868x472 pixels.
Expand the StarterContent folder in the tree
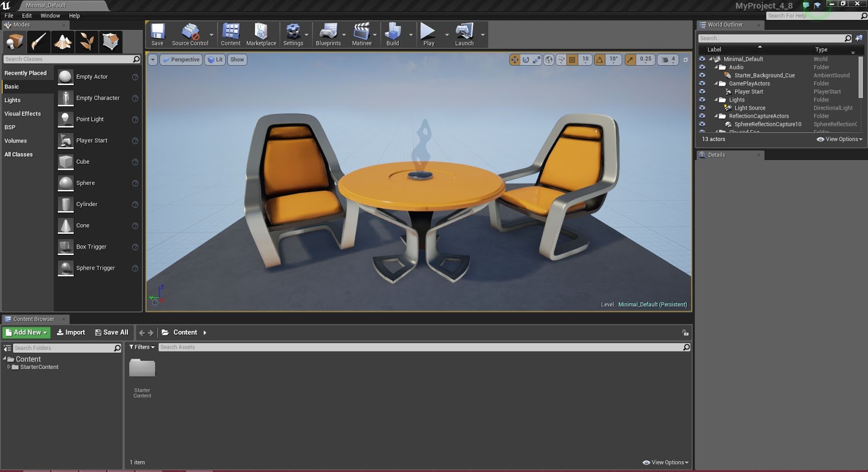8,367
